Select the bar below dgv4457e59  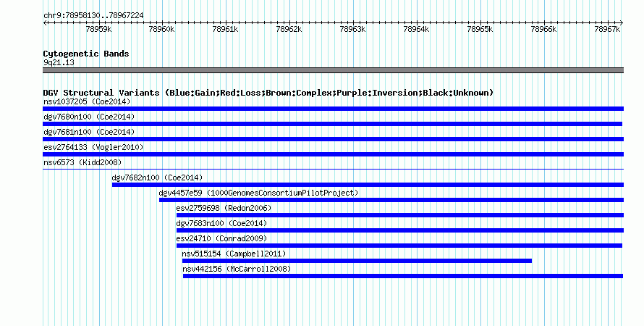click(391, 200)
